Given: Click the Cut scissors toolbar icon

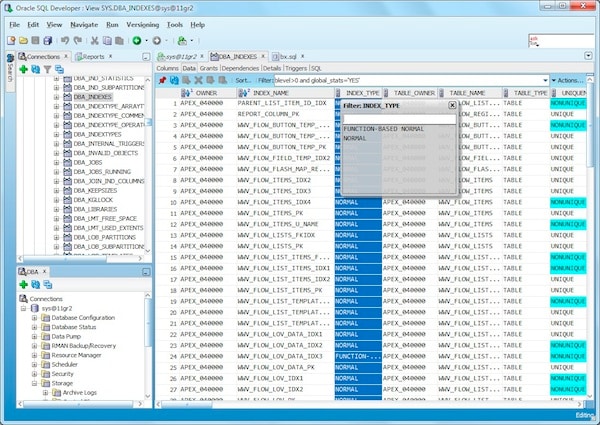Looking at the screenshot, I should pyautogui.click(x=95, y=40).
